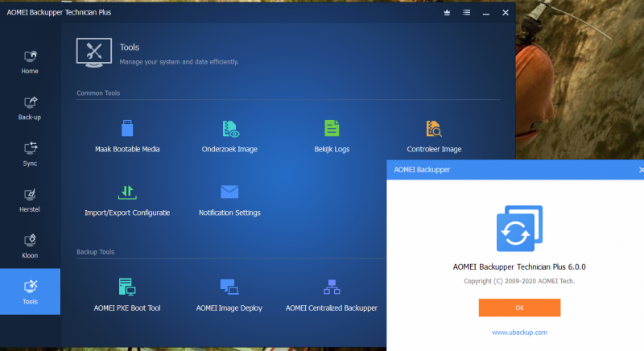Viewport: 644px width, 351px height.
Task: Open the Maak Bootable Media tool
Action: pyautogui.click(x=127, y=129)
